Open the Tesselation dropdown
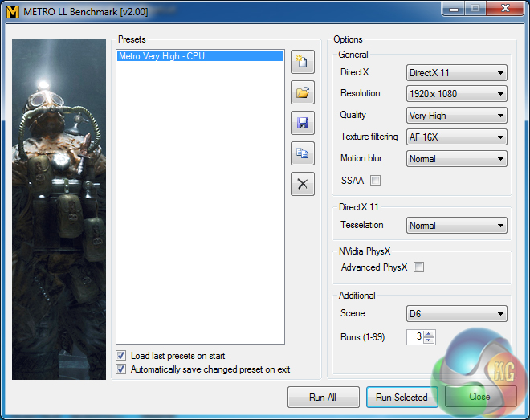The width and height of the screenshot is (530, 420). (456, 226)
